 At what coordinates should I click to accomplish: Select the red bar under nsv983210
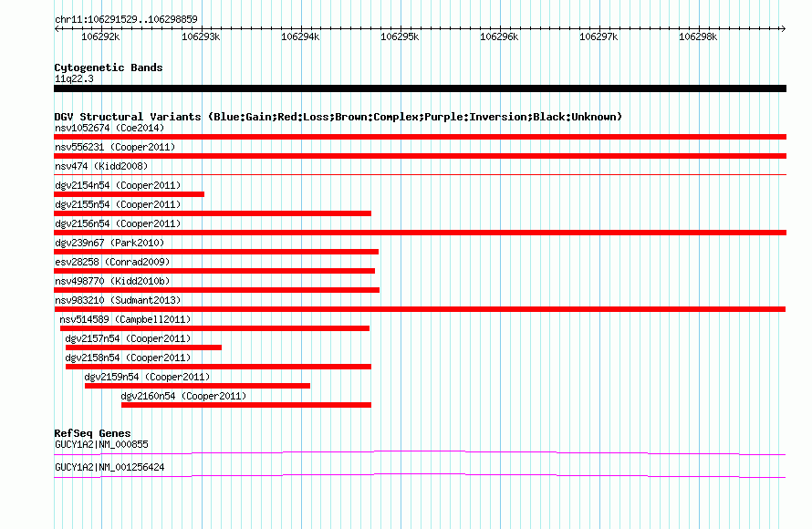click(x=420, y=309)
